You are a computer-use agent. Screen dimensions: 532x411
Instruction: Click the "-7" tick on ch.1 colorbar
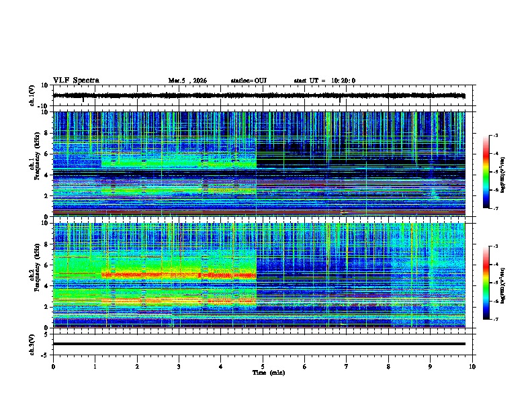496,208
